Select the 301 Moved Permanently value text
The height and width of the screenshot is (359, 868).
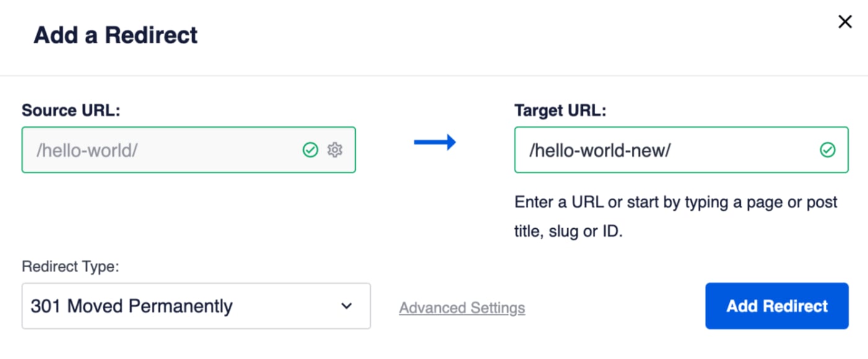[131, 306]
